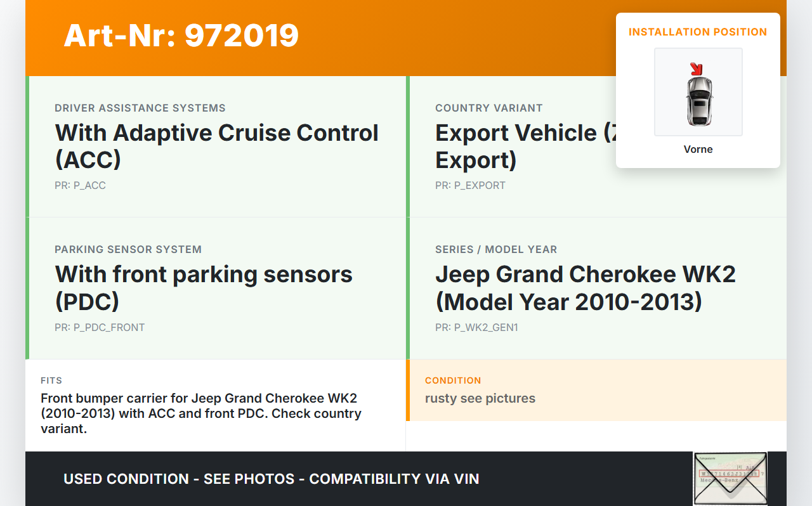
Task: Click the Art-Nr: 972019 heading
Action: point(181,36)
